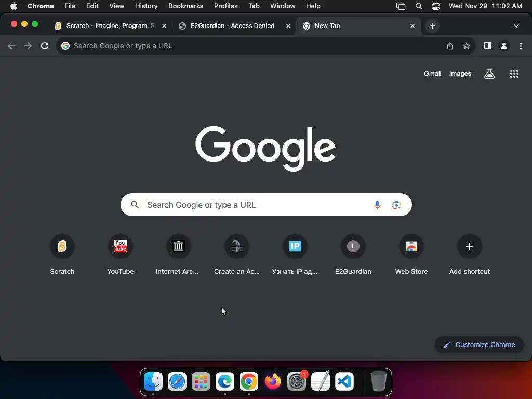Viewport: 532px width, 399px height.
Task: Go forward to next page
Action: (x=28, y=46)
